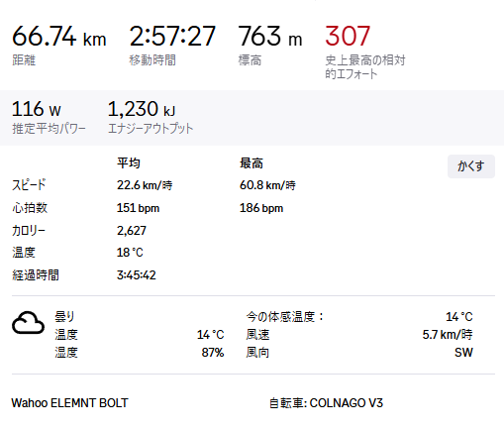Click the cloudy weather icon
Image resolution: width=504 pixels, height=430 pixels.
[28, 323]
